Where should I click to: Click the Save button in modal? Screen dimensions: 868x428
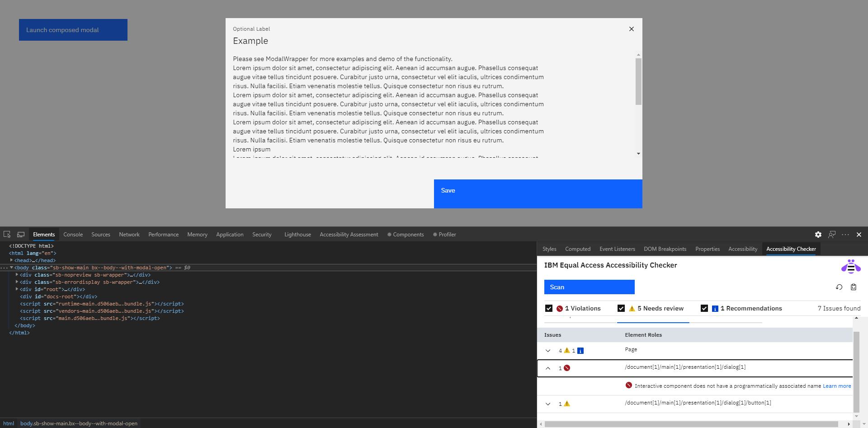(538, 194)
